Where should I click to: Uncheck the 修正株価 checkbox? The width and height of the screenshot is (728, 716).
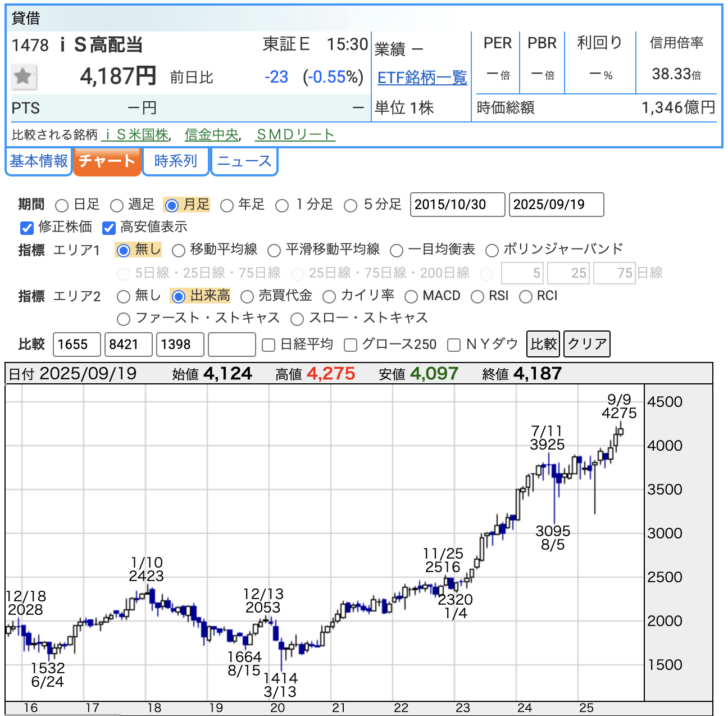tap(27, 228)
